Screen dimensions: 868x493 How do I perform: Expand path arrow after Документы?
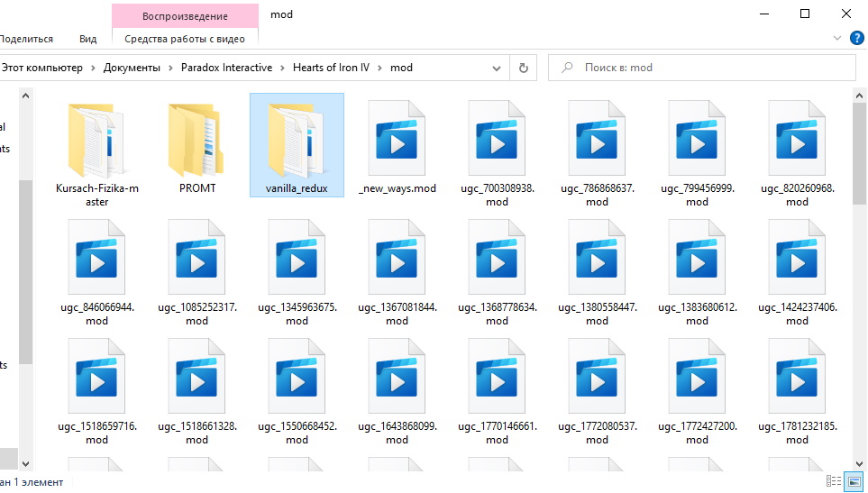point(170,68)
